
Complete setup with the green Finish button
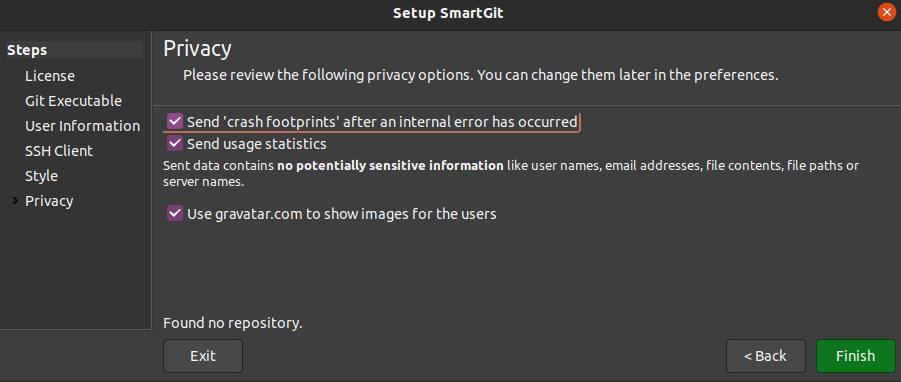[856, 356]
